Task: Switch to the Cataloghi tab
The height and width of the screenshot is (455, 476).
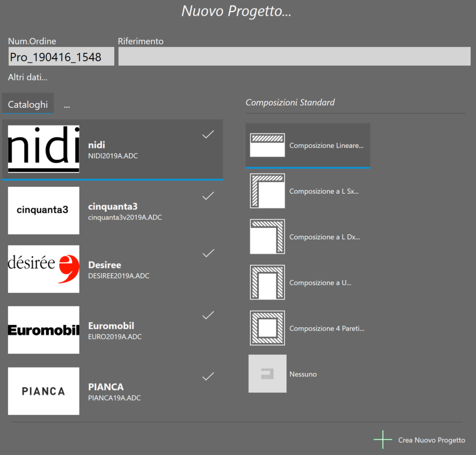Action: (x=28, y=104)
